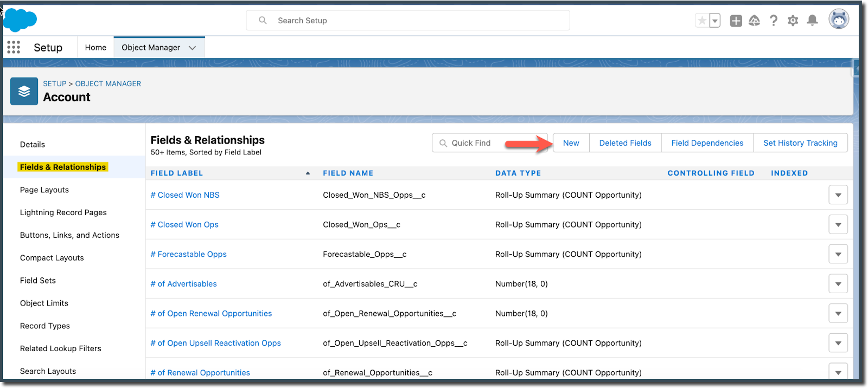The width and height of the screenshot is (868, 388).
Task: Click the Set History Tracking button
Action: [800, 143]
